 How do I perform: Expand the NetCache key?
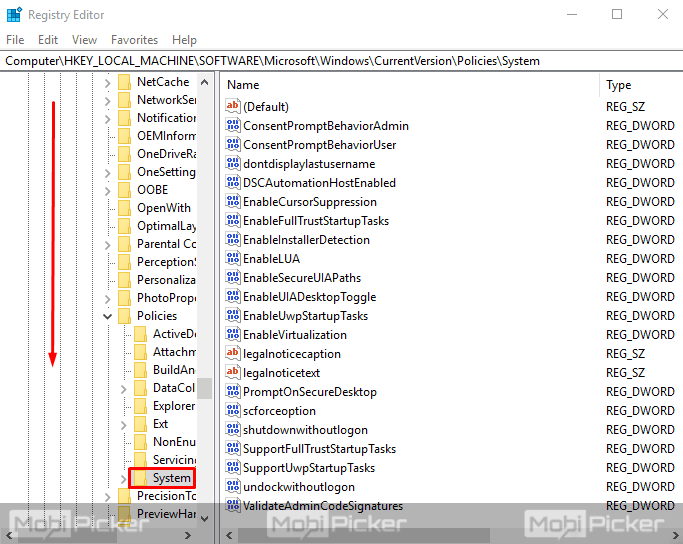click(108, 82)
